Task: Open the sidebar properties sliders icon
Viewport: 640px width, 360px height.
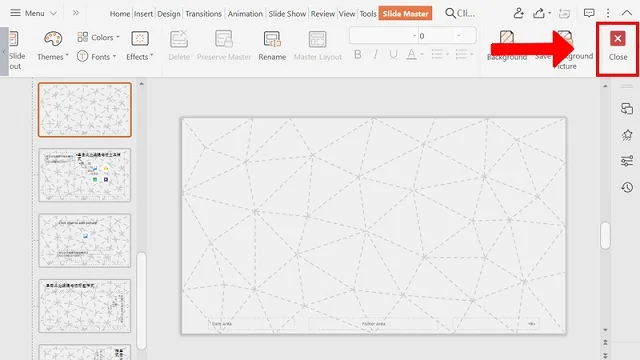Action: 627,161
